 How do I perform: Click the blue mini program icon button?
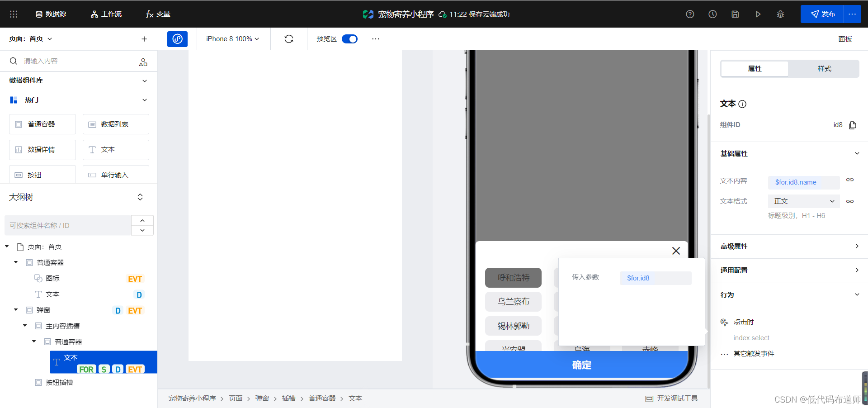click(x=177, y=39)
